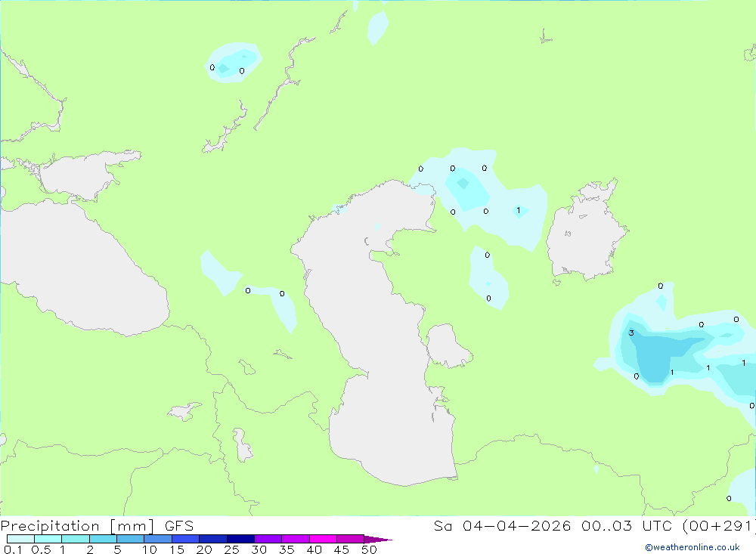Click the '30' legend scale label
This screenshot has width=756, height=554.
point(259,549)
